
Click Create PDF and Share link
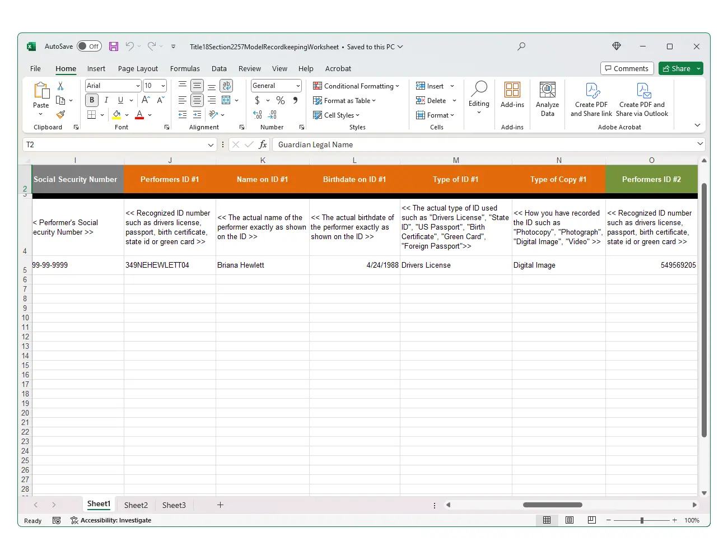coord(591,99)
